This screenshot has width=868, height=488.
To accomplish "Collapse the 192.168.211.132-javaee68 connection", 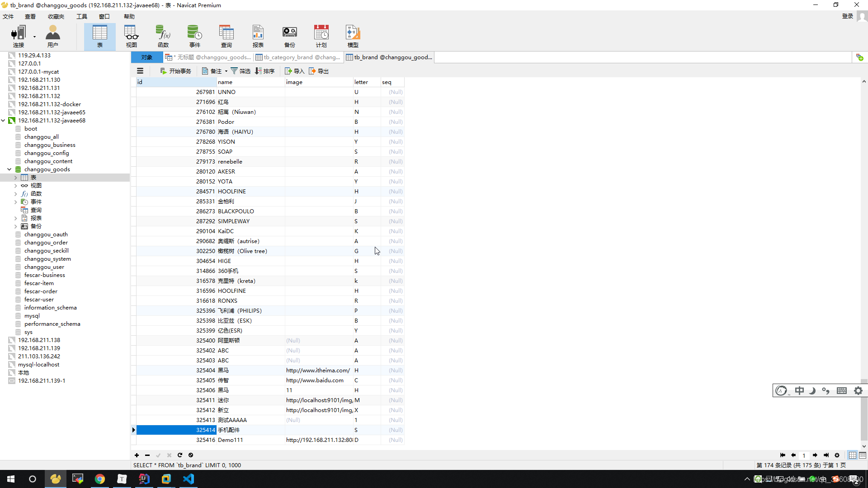I will coord(3,121).
